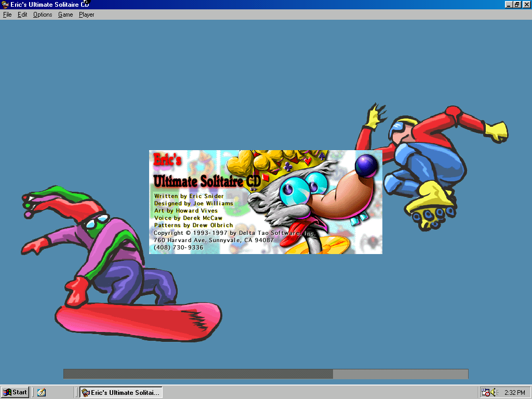
Task: Click the 'Art by Howard Vives' credit
Action: coord(185,211)
